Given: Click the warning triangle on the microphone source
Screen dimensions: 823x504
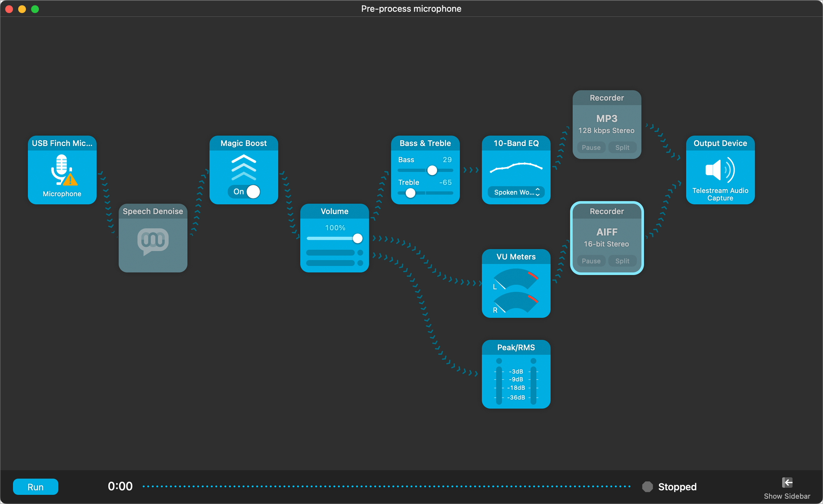Looking at the screenshot, I should (x=71, y=180).
